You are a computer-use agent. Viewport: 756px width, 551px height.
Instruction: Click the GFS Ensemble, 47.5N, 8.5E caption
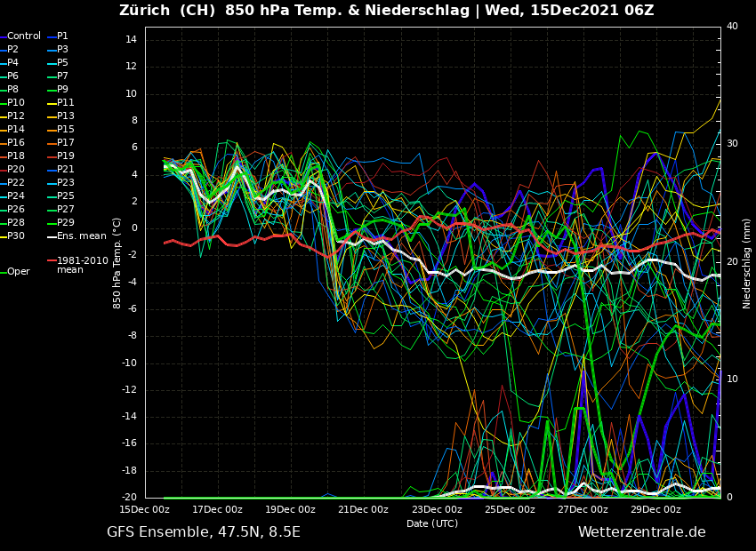click(204, 532)
